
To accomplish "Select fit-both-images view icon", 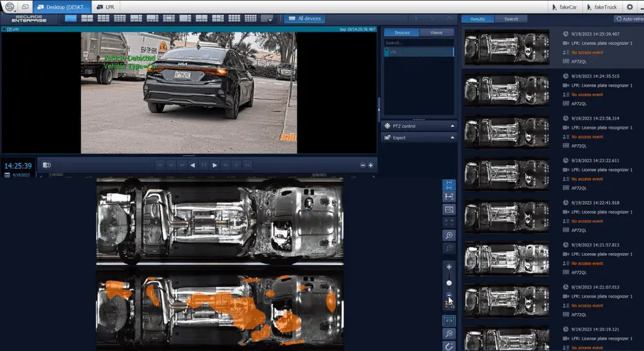I will click(449, 184).
